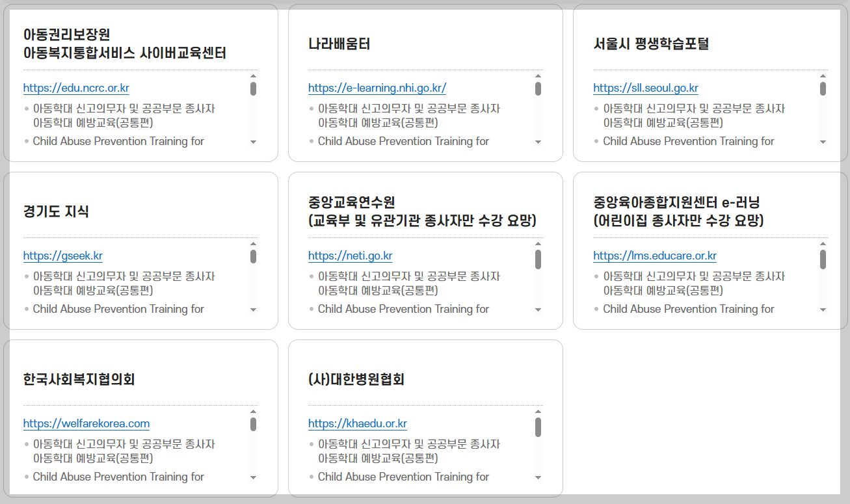The height and width of the screenshot is (504, 850).
Task: Click scroll-down arrow in 나라배움터 card
Action: coord(538,142)
